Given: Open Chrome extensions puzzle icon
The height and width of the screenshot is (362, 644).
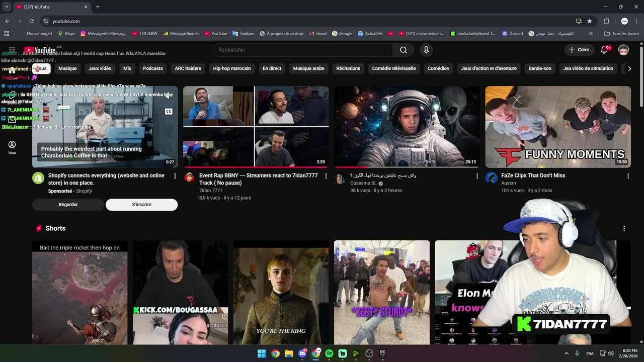Looking at the screenshot, I should [x=606, y=21].
